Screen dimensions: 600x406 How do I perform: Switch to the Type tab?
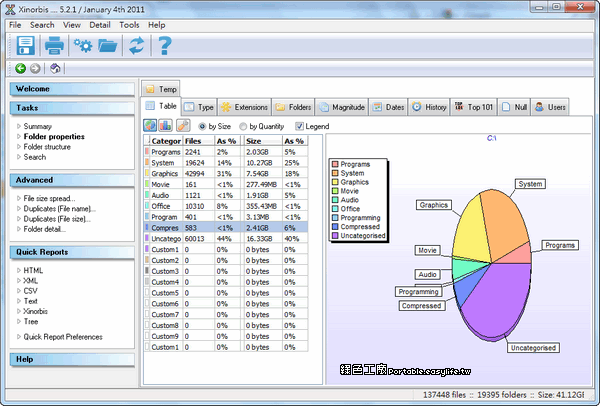(x=199, y=107)
